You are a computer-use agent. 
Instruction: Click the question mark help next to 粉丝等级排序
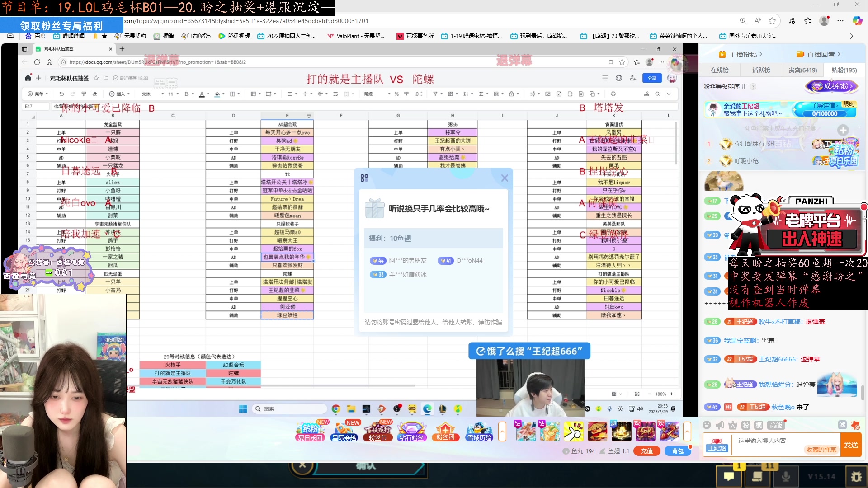coord(753,86)
